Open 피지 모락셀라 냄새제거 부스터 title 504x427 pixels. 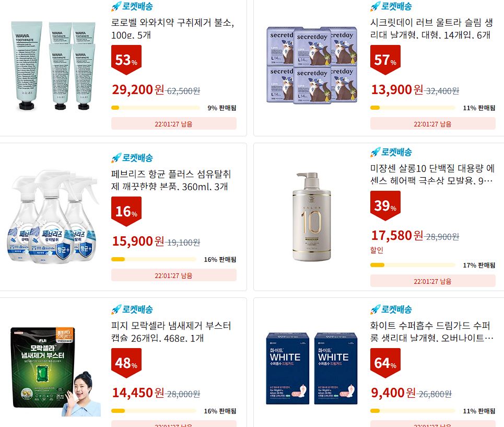(171, 332)
